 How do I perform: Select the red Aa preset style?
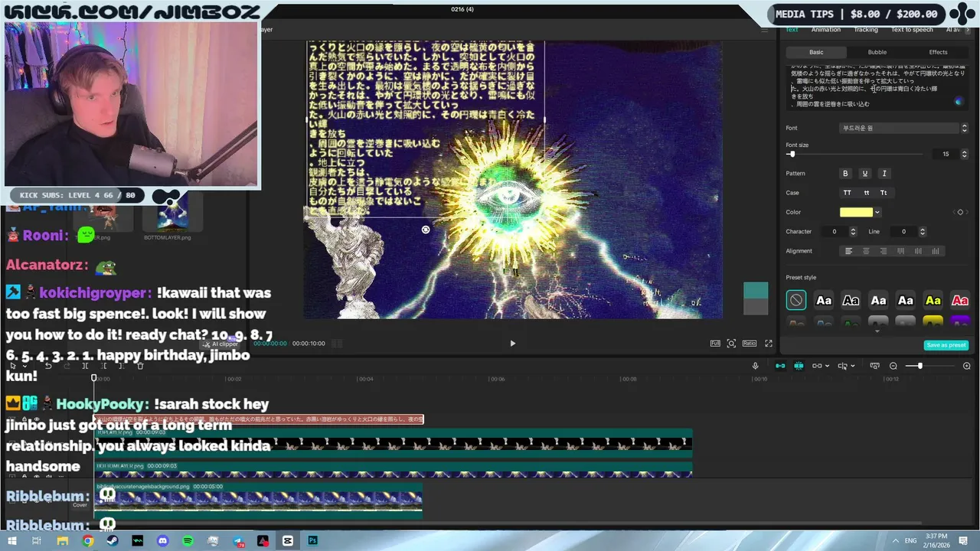(960, 301)
